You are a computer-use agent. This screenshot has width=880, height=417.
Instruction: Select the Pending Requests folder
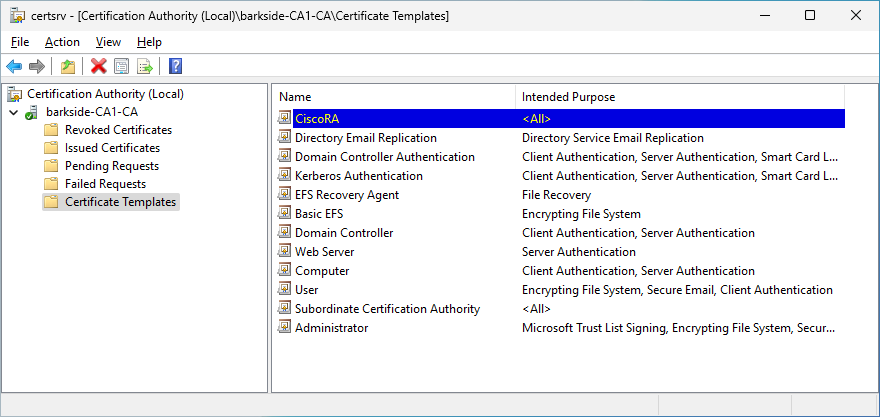[x=112, y=166]
